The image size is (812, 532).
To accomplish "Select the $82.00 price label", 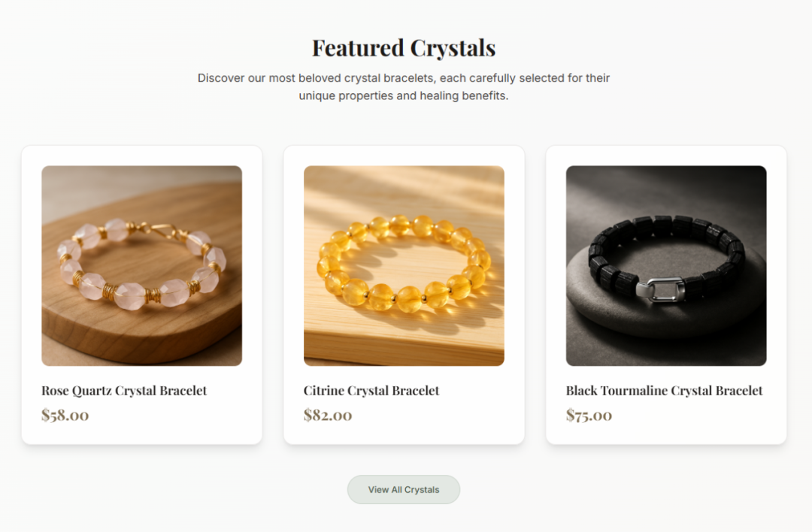I will pyautogui.click(x=328, y=415).
